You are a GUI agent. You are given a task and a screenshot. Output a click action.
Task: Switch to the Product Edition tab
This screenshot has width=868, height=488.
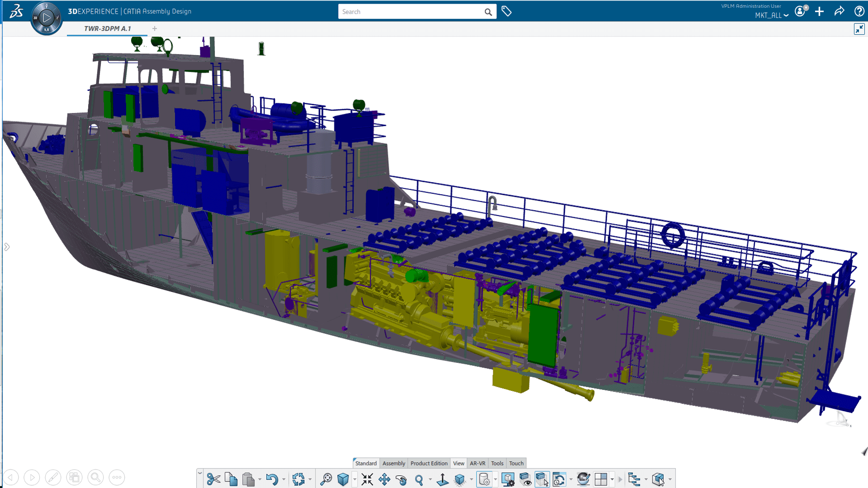click(429, 463)
